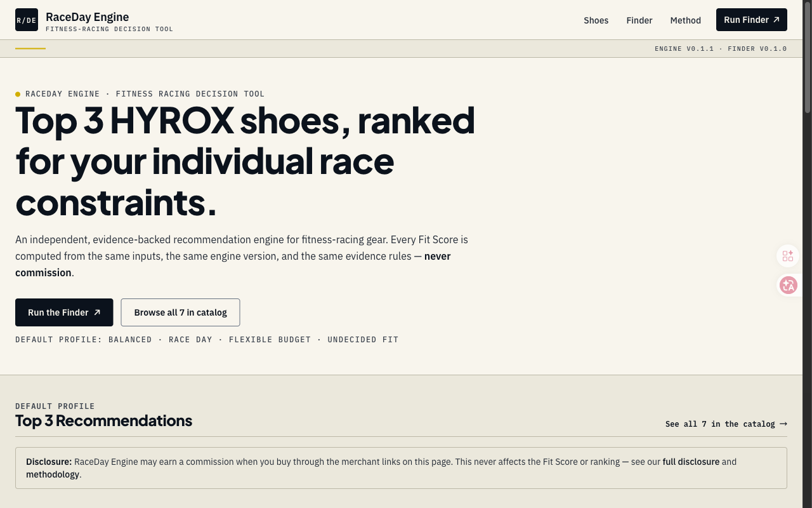
Task: Open the Method navigation item
Action: point(685,20)
